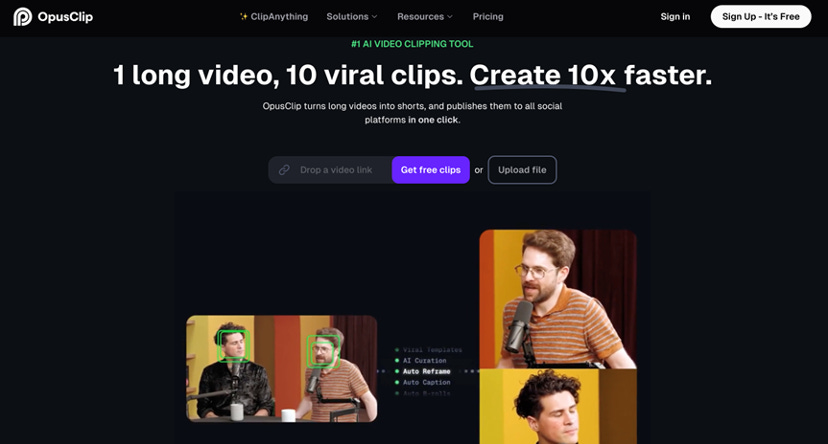Click the Get free clips button
This screenshot has width=828, height=444.
click(430, 170)
